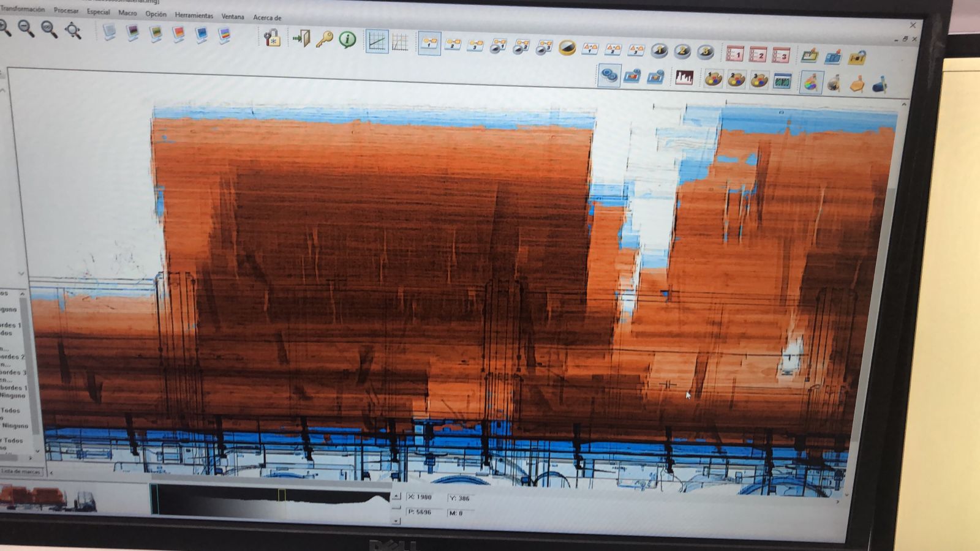Click the zoom out magnifier icon
This screenshot has width=980, height=551.
[26, 29]
